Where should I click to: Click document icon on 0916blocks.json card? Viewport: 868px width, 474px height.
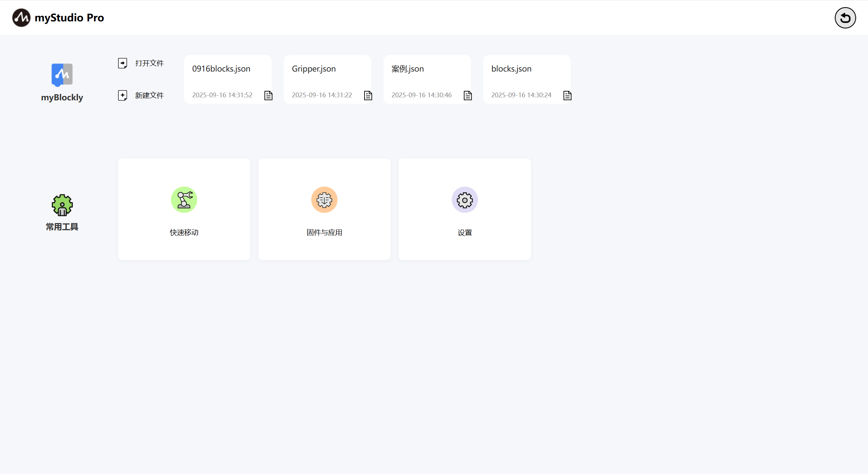point(268,96)
